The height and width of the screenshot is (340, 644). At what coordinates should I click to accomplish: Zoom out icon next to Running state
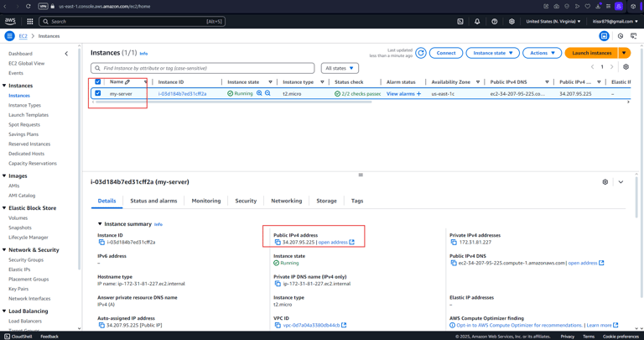click(267, 93)
